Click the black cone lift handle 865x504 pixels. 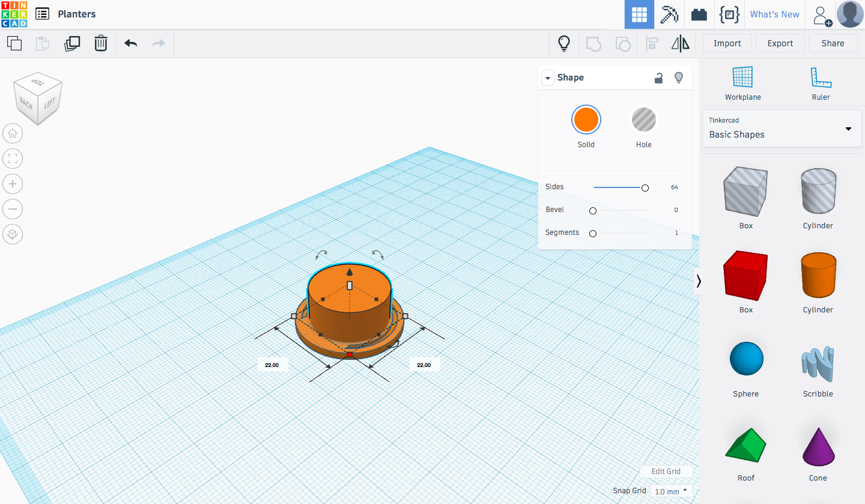pyautogui.click(x=350, y=272)
